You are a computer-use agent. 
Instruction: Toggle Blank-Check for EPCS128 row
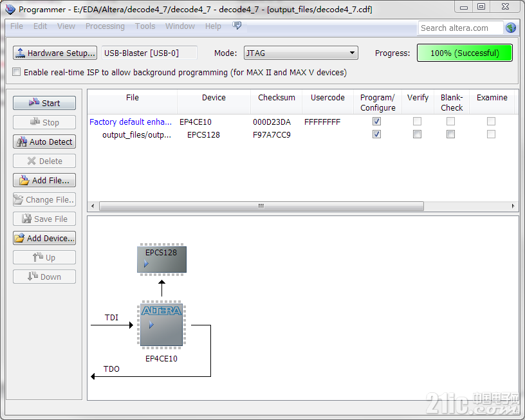click(x=450, y=134)
